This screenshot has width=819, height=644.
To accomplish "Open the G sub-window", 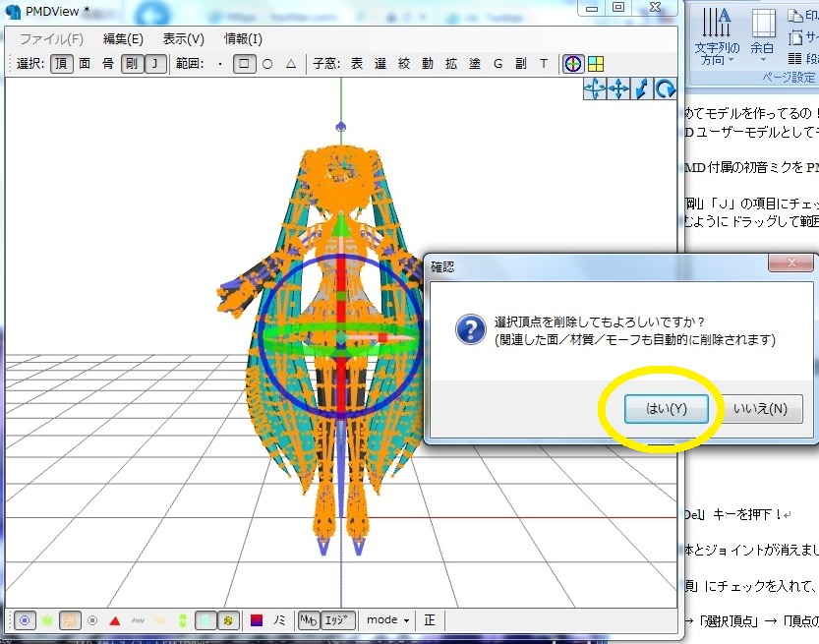I will click(497, 64).
